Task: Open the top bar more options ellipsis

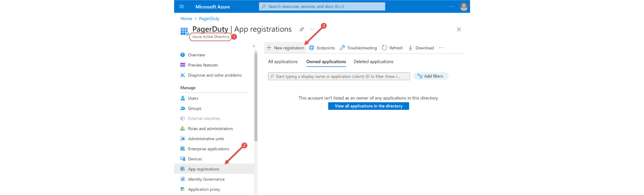Action: [451, 6]
